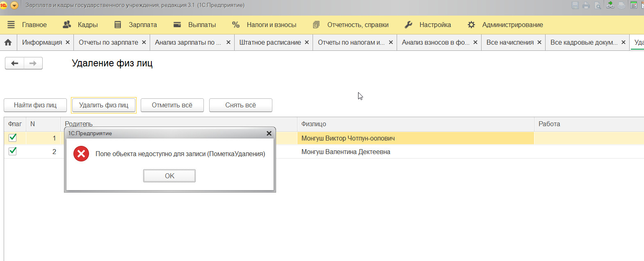
Task: Open the sections hamburger menu icon
Action: pyautogui.click(x=11, y=25)
